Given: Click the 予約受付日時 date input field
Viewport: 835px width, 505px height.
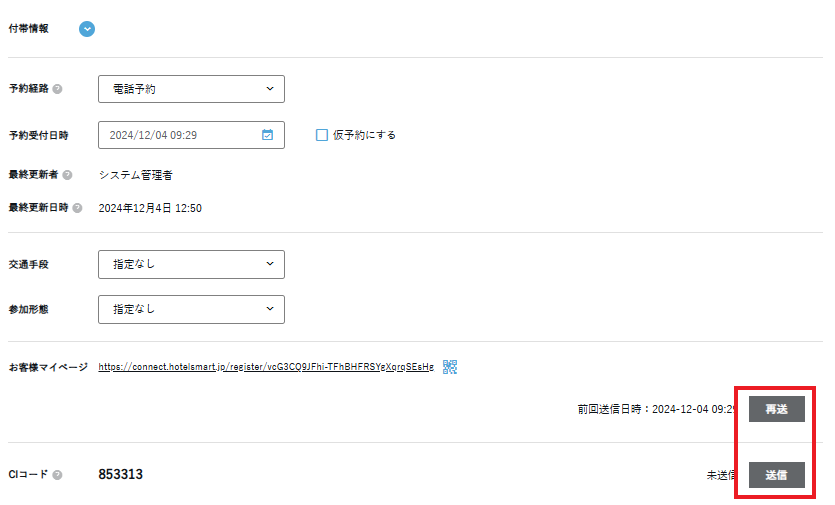Looking at the screenshot, I should (x=180, y=135).
